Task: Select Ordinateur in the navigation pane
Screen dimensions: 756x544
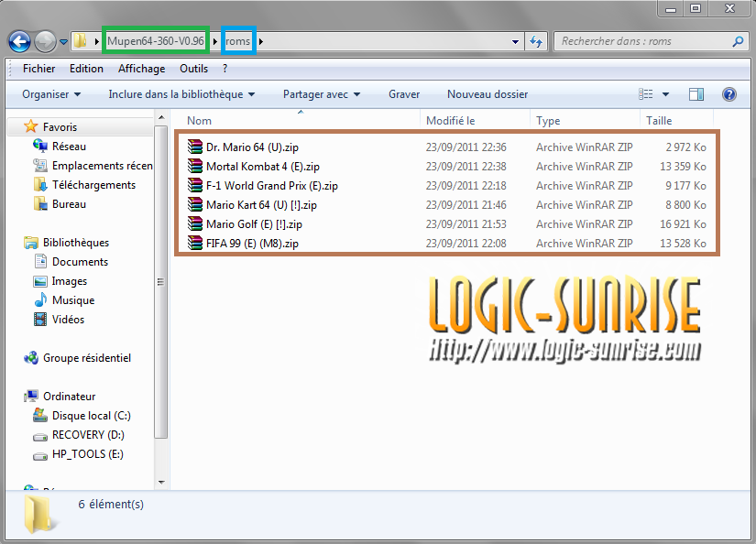Action: [x=69, y=396]
